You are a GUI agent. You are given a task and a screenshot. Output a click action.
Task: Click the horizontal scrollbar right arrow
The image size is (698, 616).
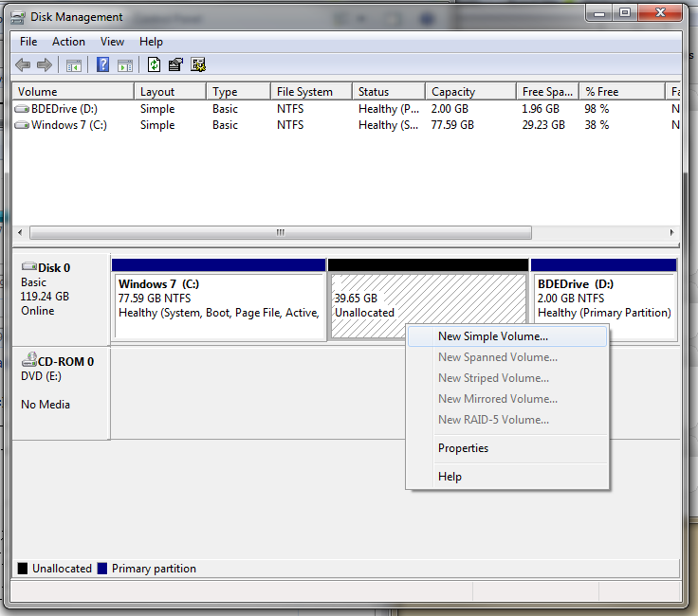pos(671,232)
